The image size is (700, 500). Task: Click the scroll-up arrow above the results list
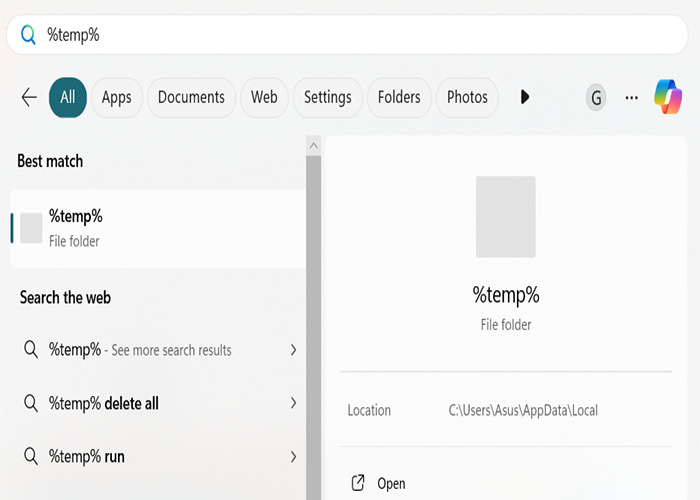coord(313,146)
